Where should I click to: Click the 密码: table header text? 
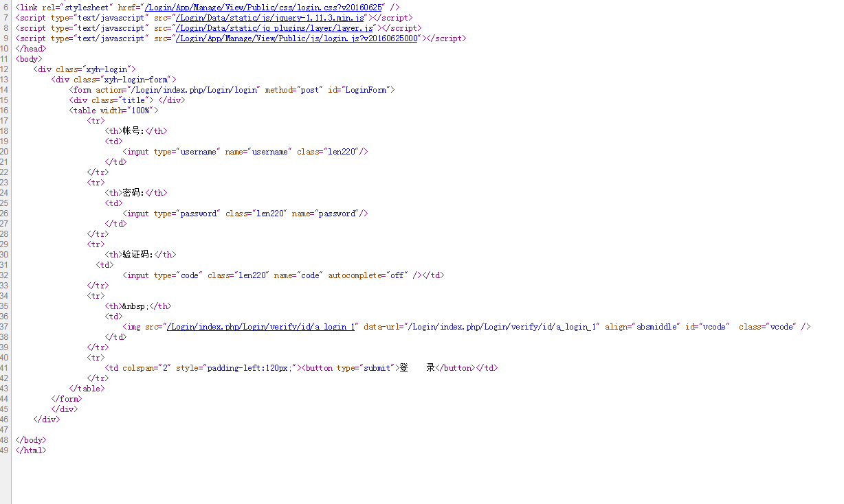133,193
